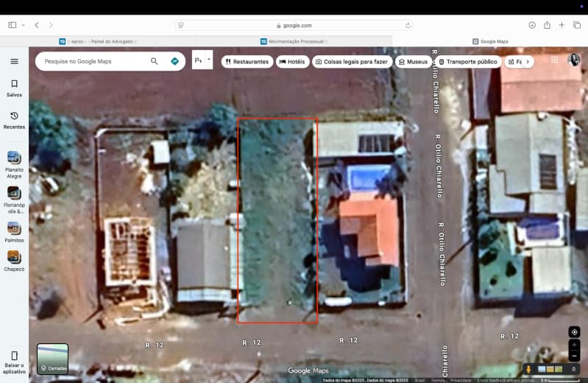Show the Safari tab overview
The image size is (588, 383).
[577, 25]
